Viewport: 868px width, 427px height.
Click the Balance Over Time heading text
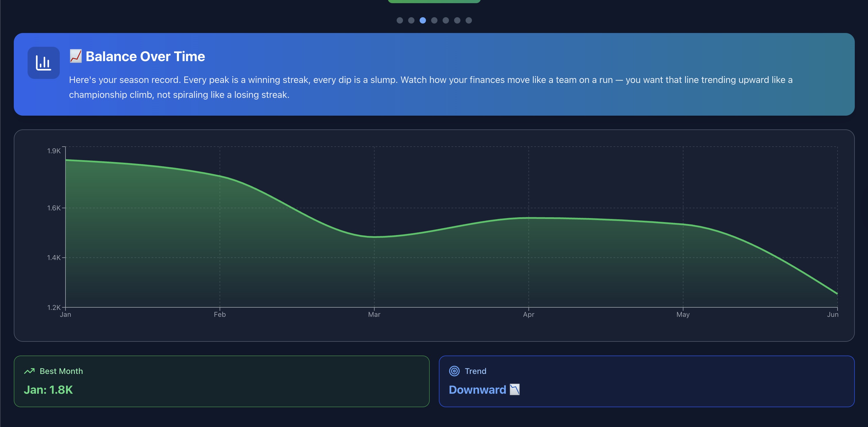click(145, 57)
